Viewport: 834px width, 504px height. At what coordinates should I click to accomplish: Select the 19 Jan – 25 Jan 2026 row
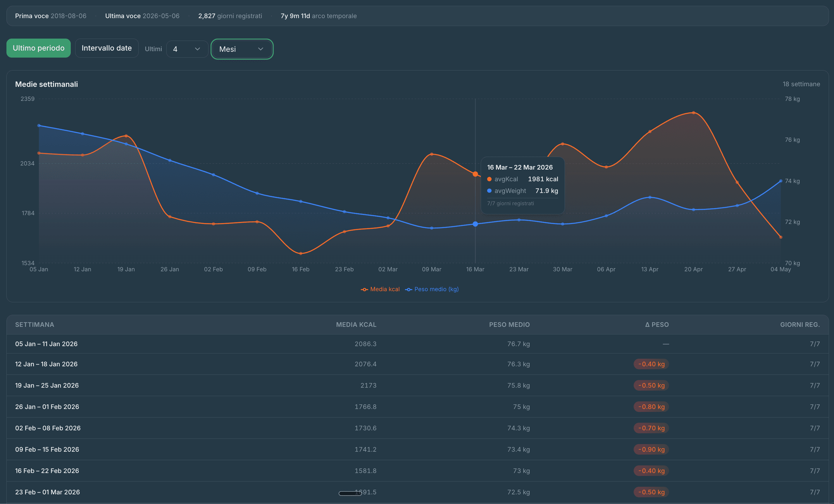point(417,385)
